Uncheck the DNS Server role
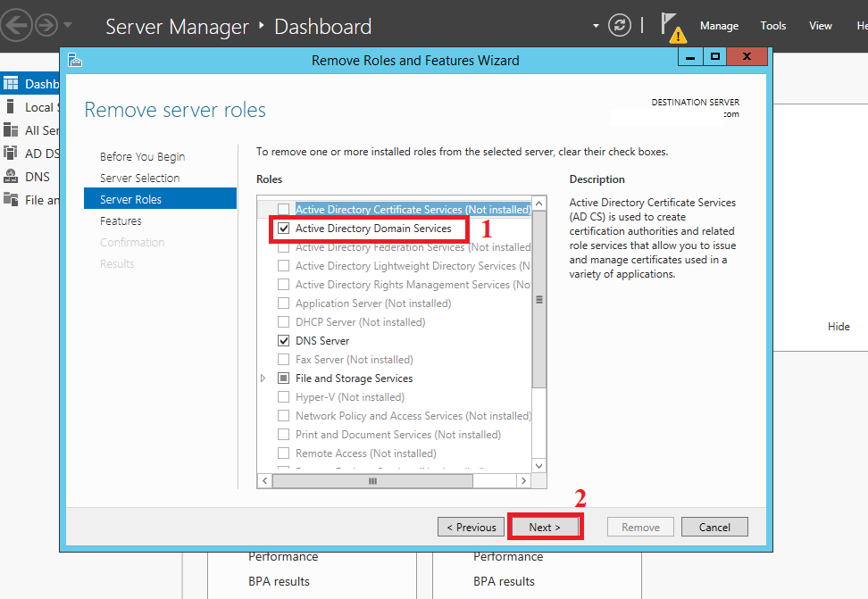Viewport: 868px width, 599px height. 284,340
